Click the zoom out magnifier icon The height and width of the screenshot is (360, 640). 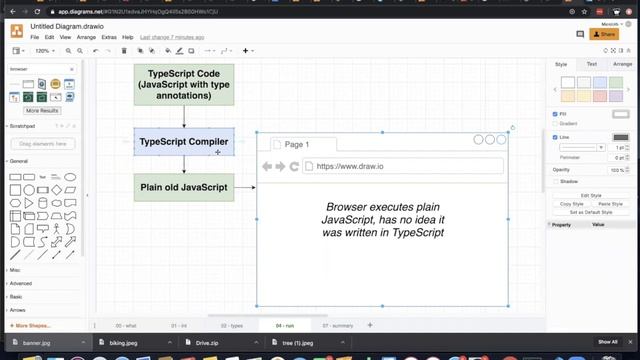pyautogui.click(x=80, y=51)
